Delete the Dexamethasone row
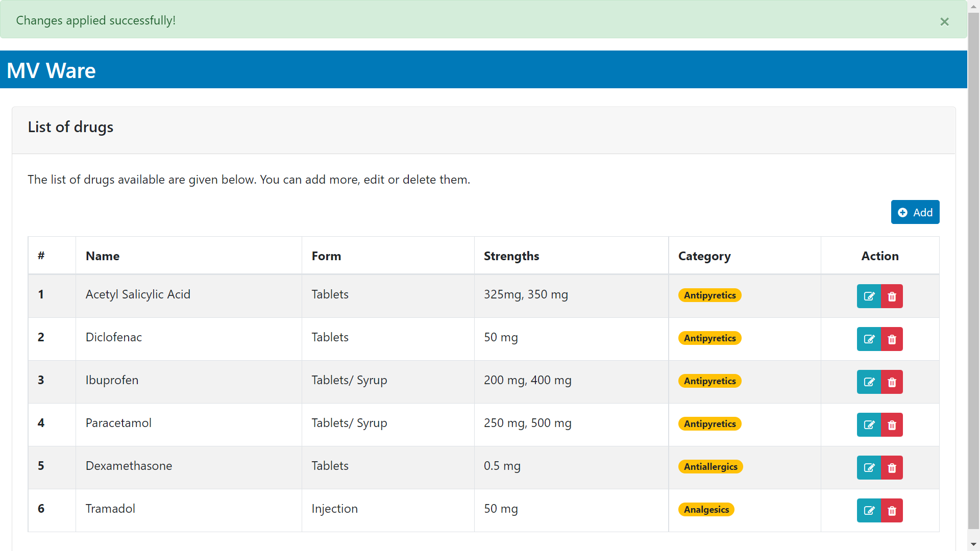This screenshot has height=551, width=980. [892, 468]
